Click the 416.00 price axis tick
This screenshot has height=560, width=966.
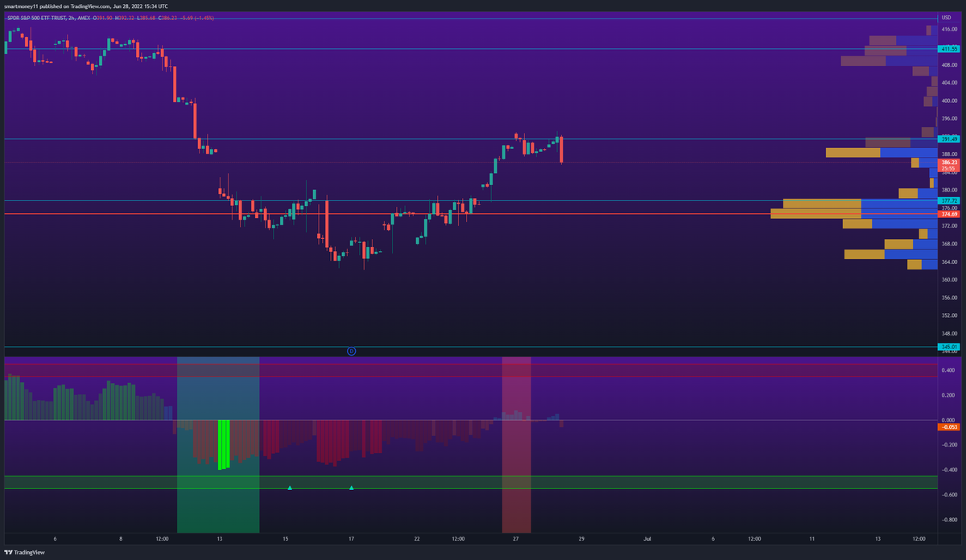pyautogui.click(x=949, y=29)
